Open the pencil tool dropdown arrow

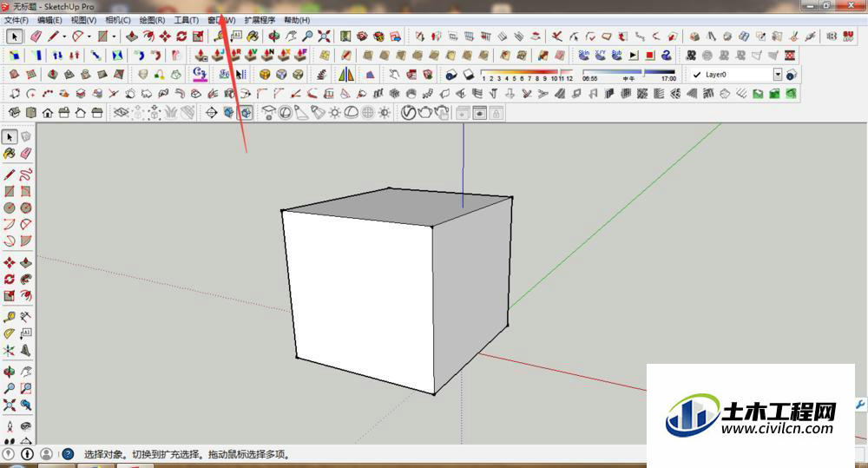click(x=64, y=36)
